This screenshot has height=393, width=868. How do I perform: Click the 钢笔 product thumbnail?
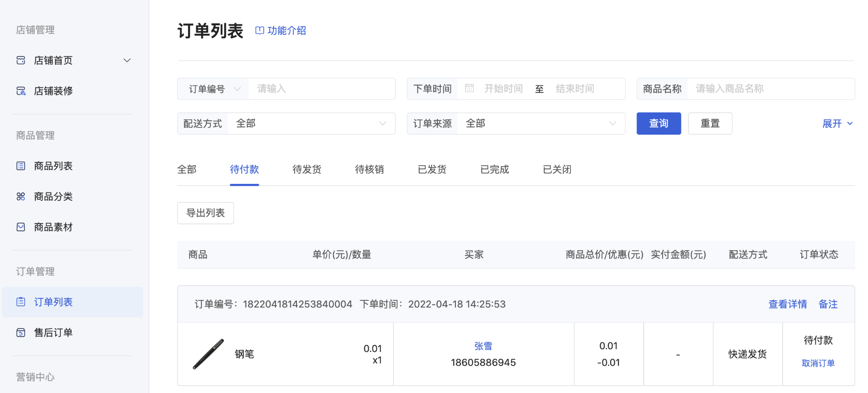[208, 354]
